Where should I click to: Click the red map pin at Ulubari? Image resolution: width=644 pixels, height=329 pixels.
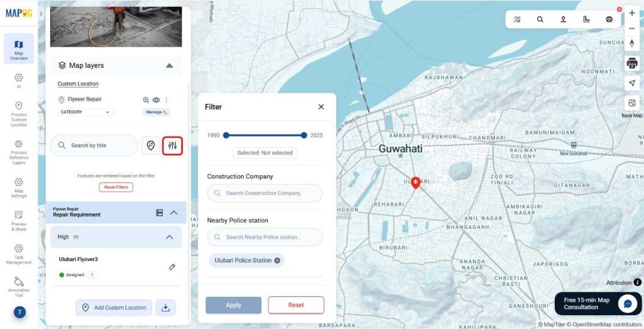(416, 182)
